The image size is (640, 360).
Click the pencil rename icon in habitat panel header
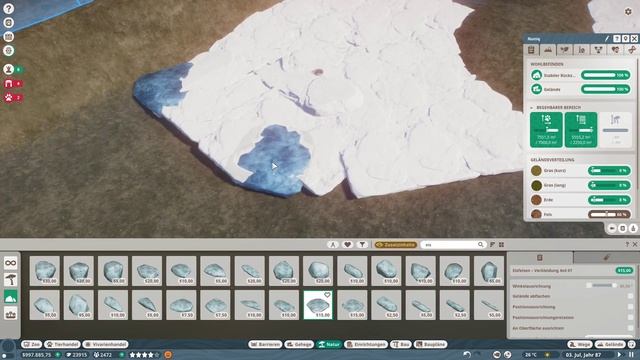607,39
